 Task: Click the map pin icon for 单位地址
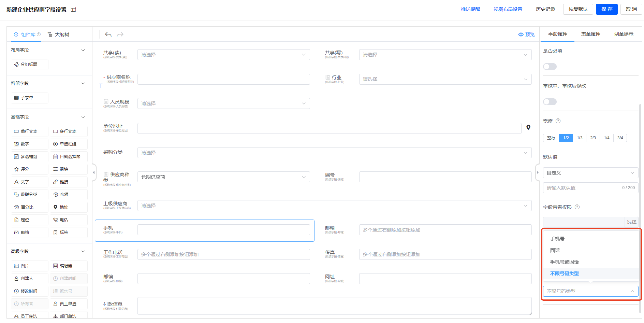point(528,127)
